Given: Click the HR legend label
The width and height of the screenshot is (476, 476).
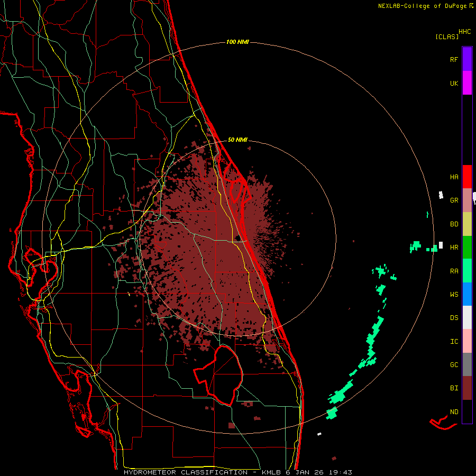Looking at the screenshot, I should (x=454, y=248).
